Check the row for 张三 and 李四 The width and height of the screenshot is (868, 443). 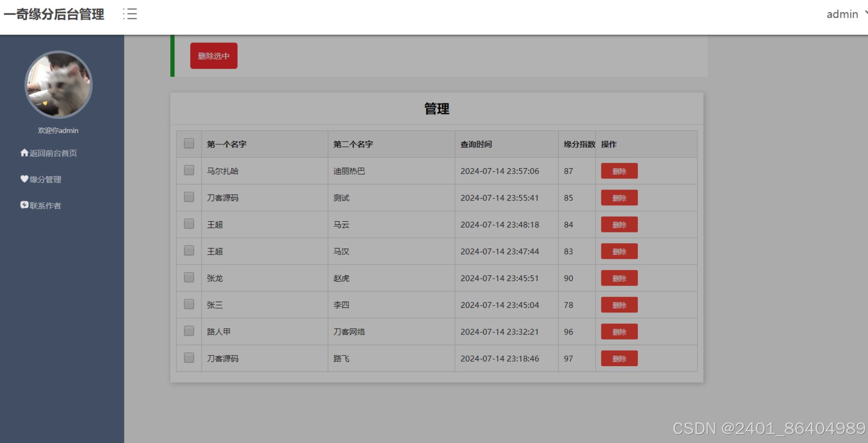point(188,304)
